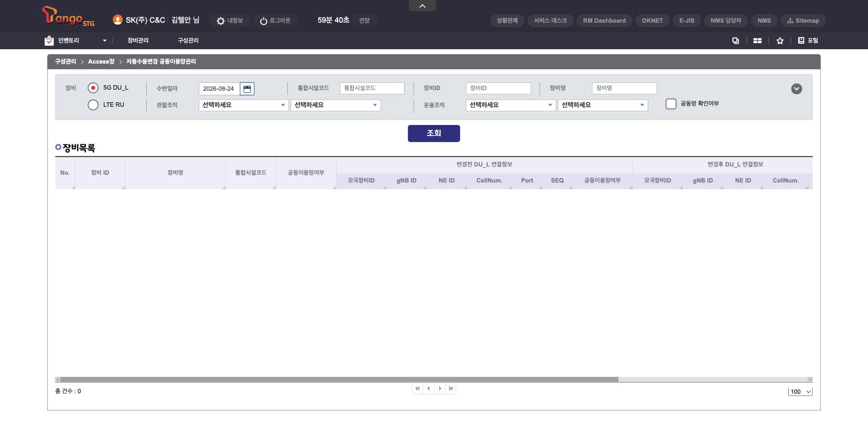Click the user profile avatar icon
868x427 pixels.
(x=117, y=20)
